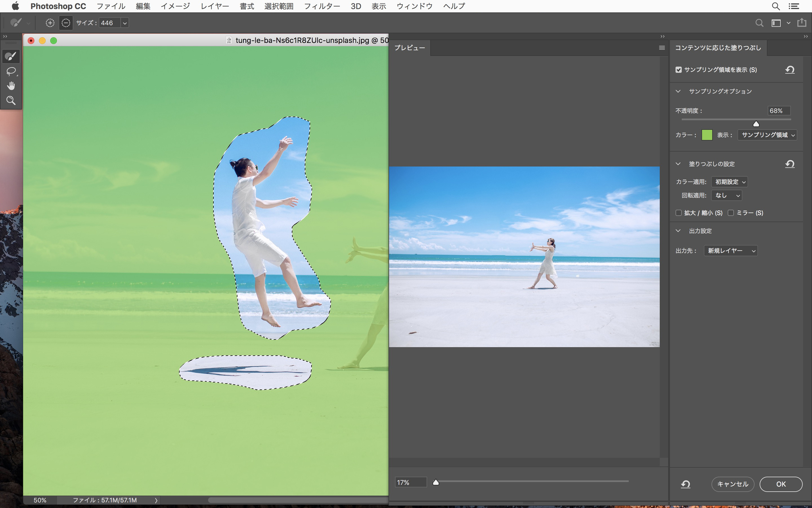Reset all settings icon next to キャンセル

[x=686, y=484]
